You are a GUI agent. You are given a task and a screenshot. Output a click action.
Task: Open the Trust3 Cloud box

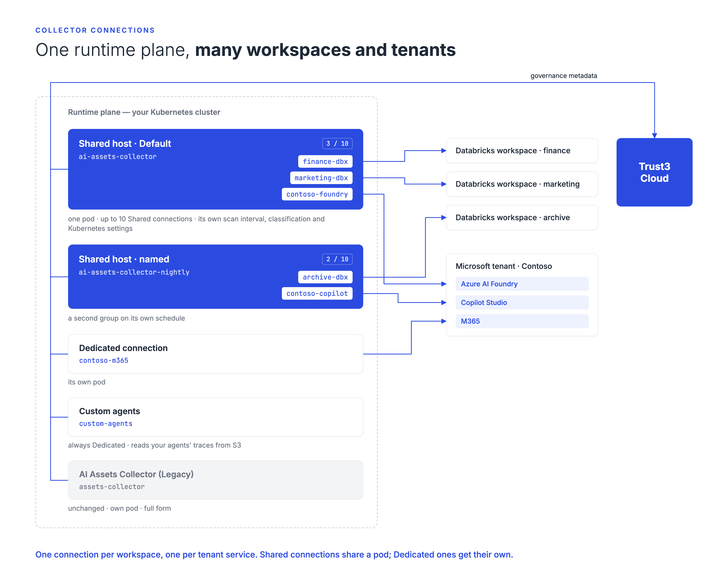click(654, 172)
